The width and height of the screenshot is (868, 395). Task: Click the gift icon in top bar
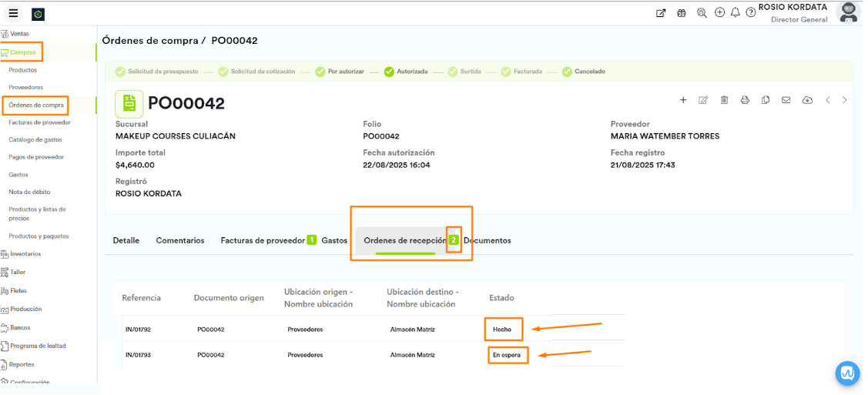click(x=681, y=12)
